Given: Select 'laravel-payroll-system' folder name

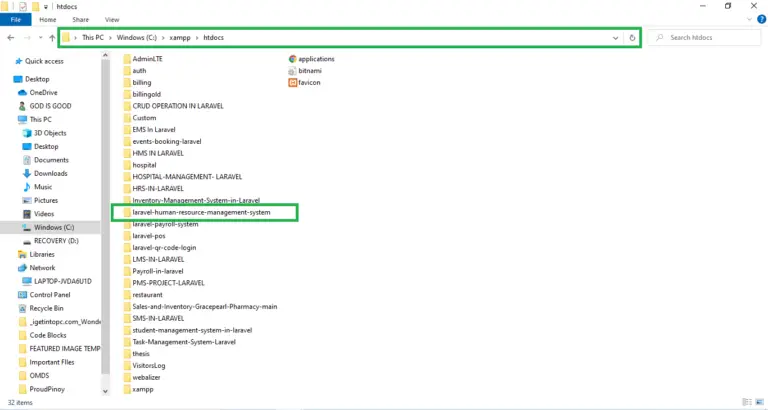Looking at the screenshot, I should 165,224.
